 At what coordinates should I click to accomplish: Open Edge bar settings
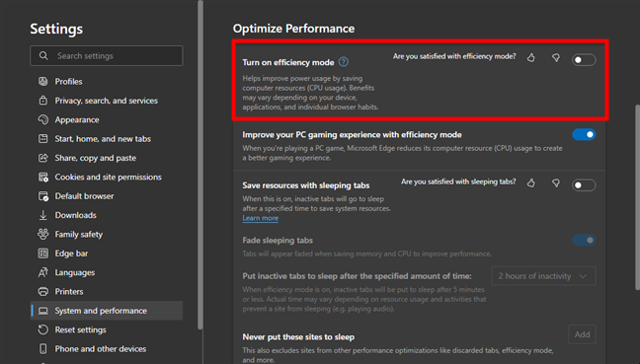coord(106,254)
